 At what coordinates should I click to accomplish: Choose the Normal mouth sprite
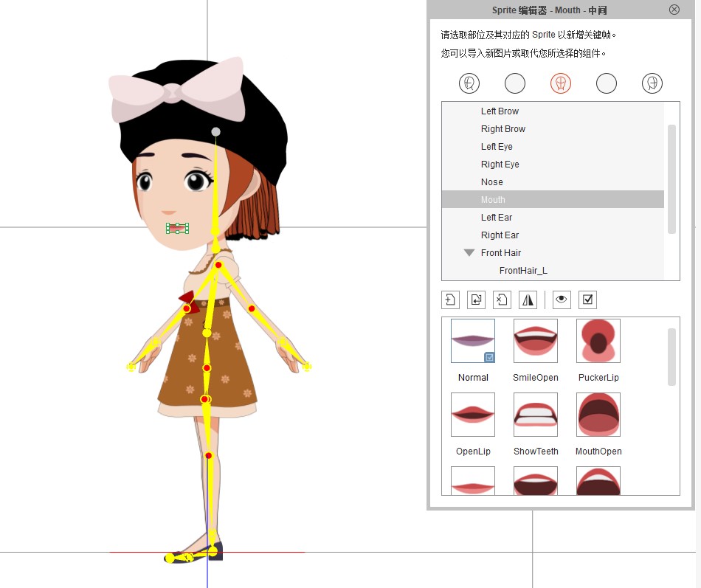[x=473, y=341]
